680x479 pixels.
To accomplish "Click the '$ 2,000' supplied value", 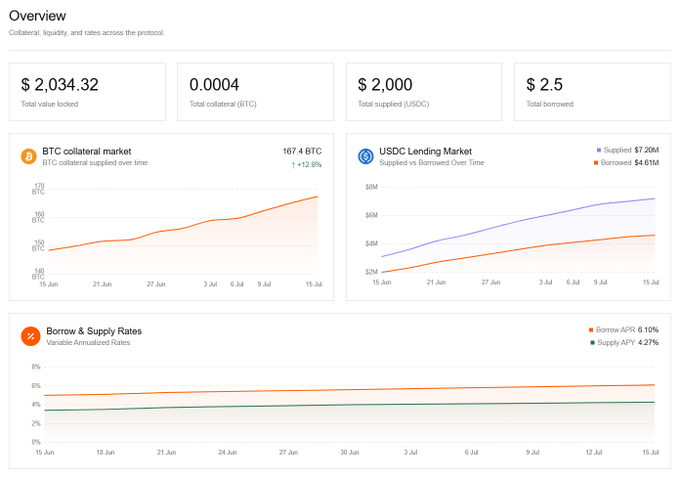I will (385, 85).
